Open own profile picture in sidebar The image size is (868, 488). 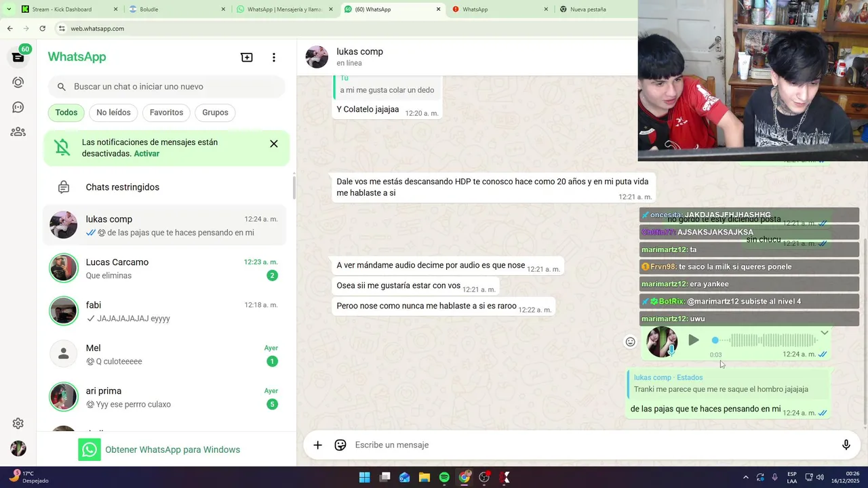click(18, 449)
